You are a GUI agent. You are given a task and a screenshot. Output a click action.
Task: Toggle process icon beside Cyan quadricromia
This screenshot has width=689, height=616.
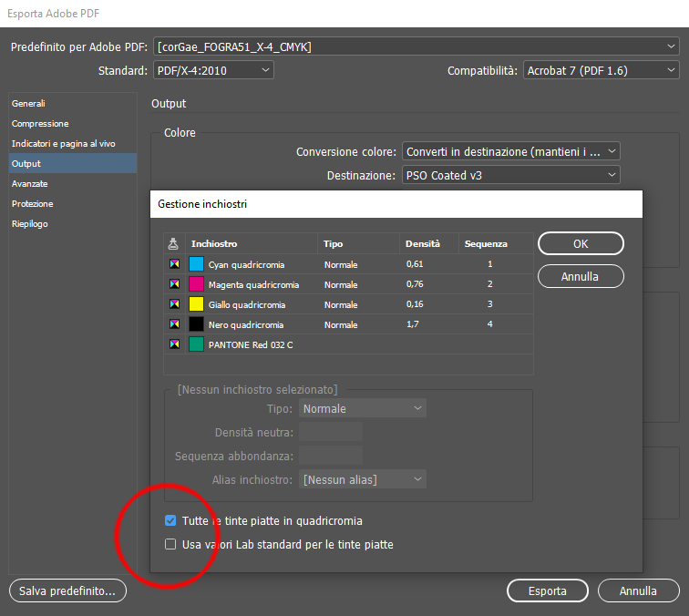[x=174, y=264]
